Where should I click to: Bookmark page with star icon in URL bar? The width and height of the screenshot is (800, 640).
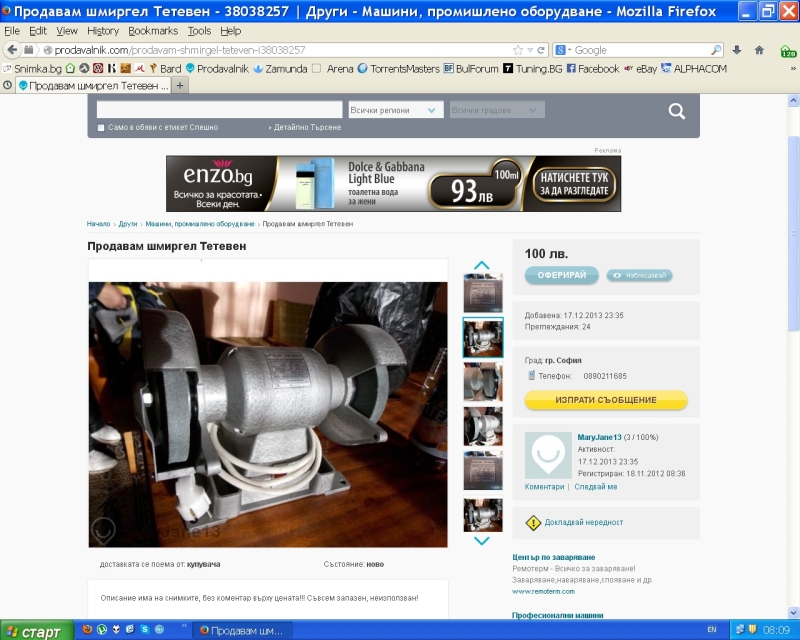coord(518,50)
